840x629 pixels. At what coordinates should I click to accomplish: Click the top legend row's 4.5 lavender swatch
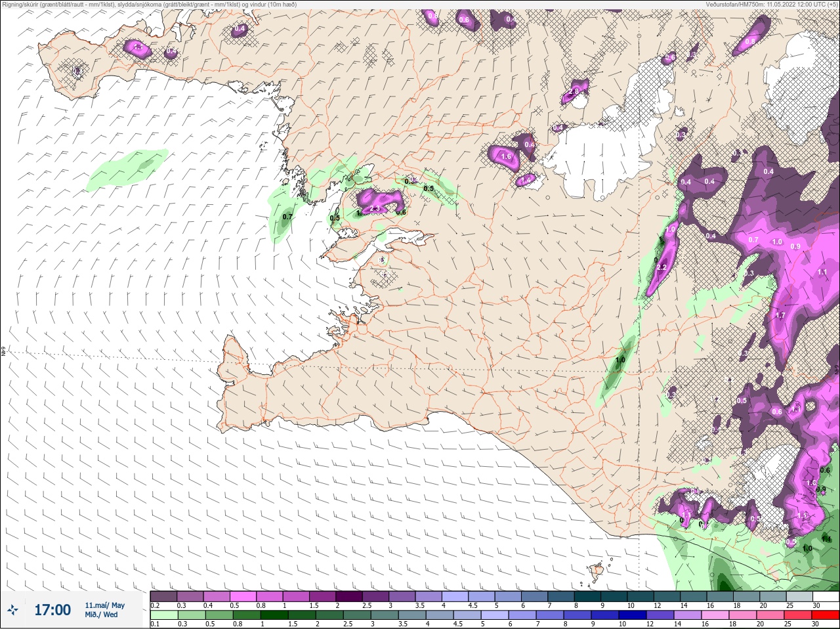(x=482, y=596)
